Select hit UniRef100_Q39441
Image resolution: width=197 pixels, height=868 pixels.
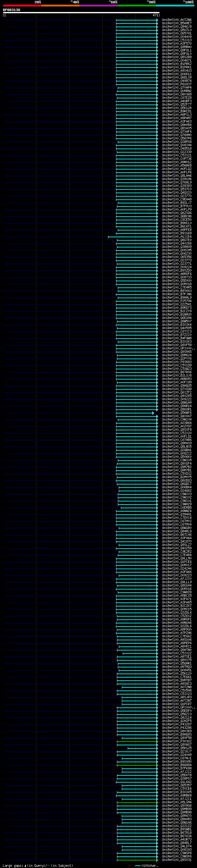pyautogui.click(x=176, y=514)
